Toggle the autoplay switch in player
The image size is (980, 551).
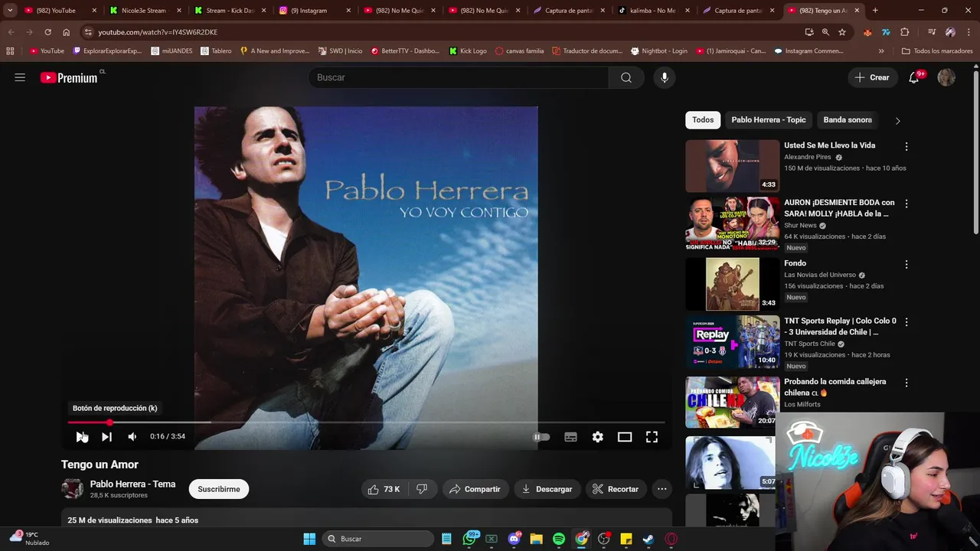[541, 437]
